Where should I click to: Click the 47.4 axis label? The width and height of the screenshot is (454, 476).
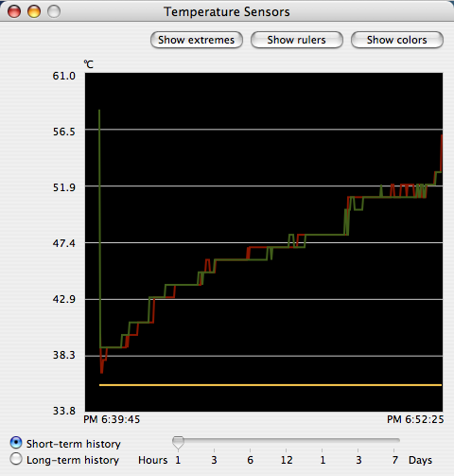(64, 243)
